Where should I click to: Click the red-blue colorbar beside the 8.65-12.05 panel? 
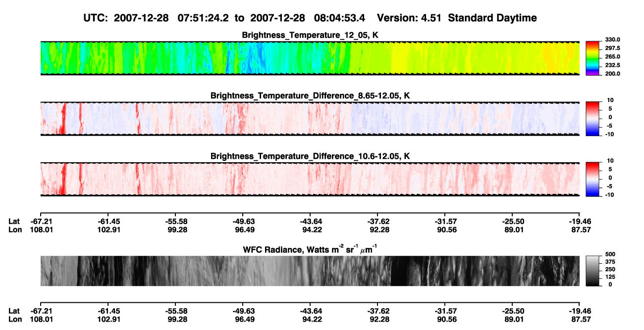tap(592, 119)
